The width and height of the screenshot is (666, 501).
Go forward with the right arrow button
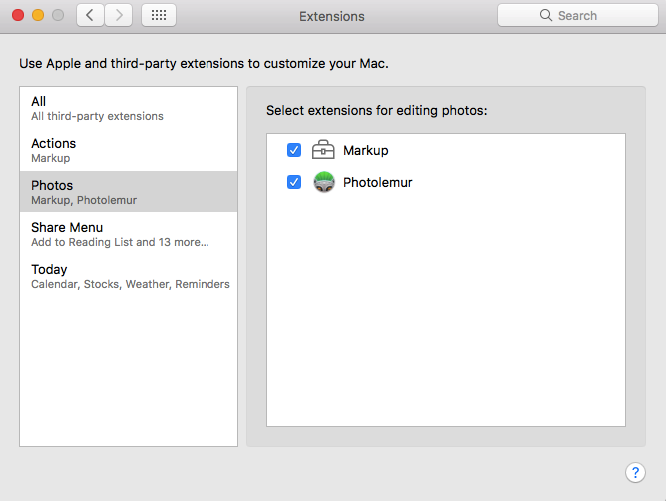tap(119, 16)
